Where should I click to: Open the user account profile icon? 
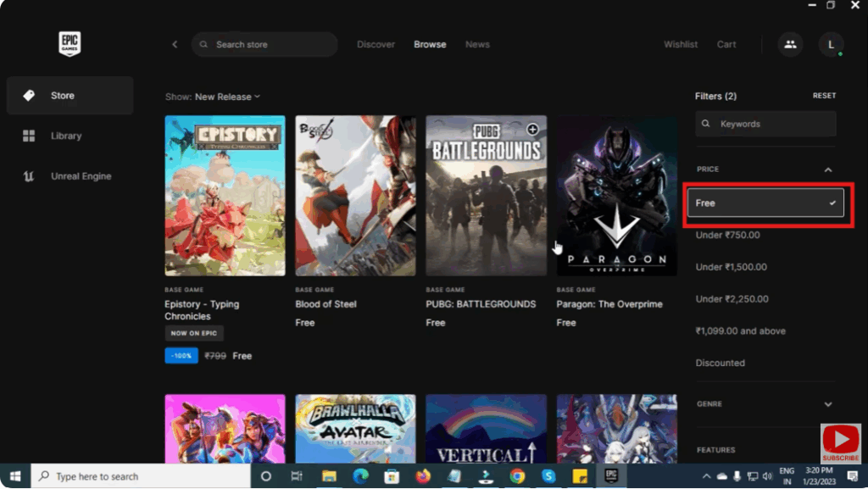point(831,44)
